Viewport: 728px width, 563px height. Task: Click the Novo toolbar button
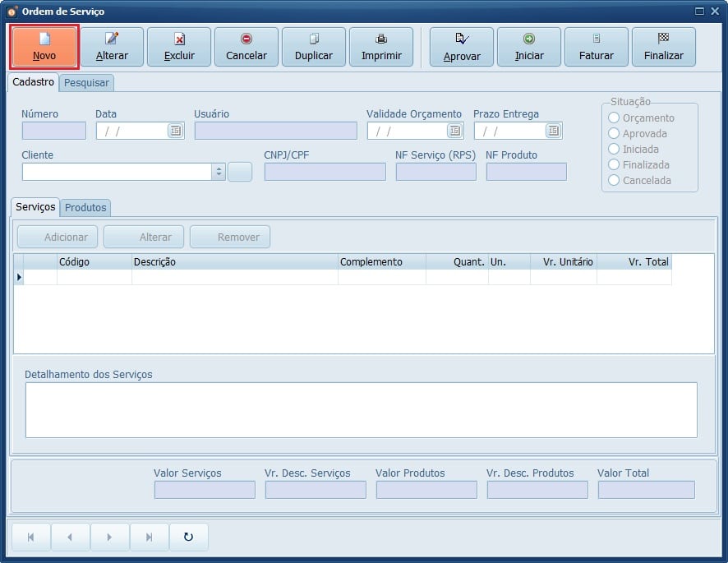pos(44,47)
